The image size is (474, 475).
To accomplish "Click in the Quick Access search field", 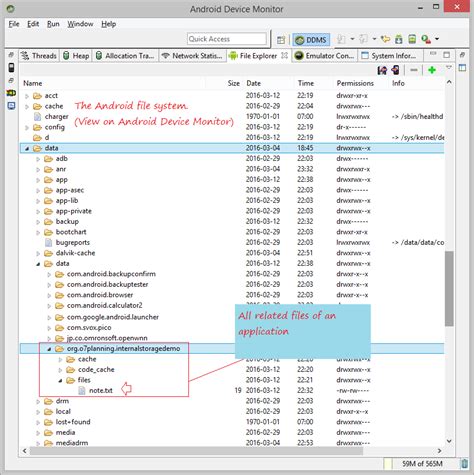I will [227, 39].
